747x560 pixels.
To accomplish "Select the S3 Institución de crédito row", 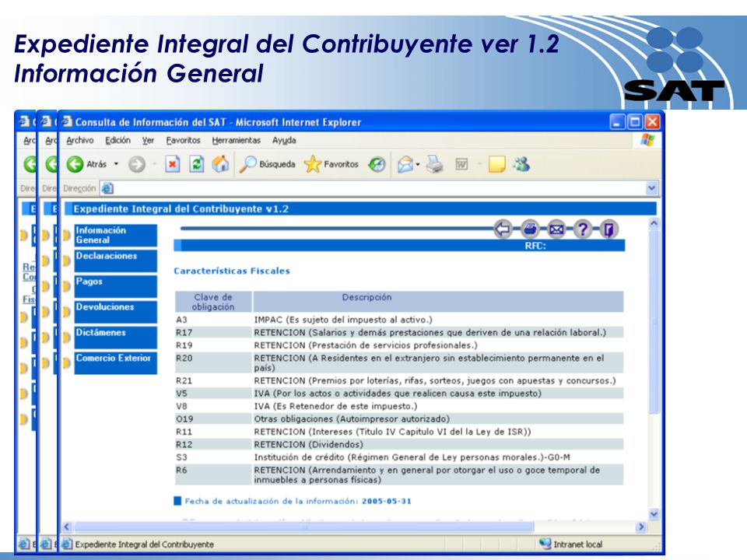I will (x=398, y=457).
